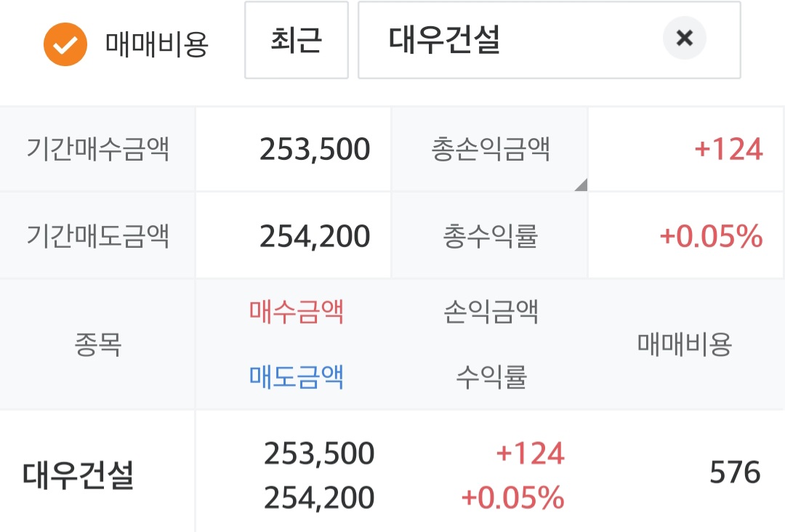Clear the 대우건설 search field
Screen dimensions: 785x532
(x=684, y=39)
